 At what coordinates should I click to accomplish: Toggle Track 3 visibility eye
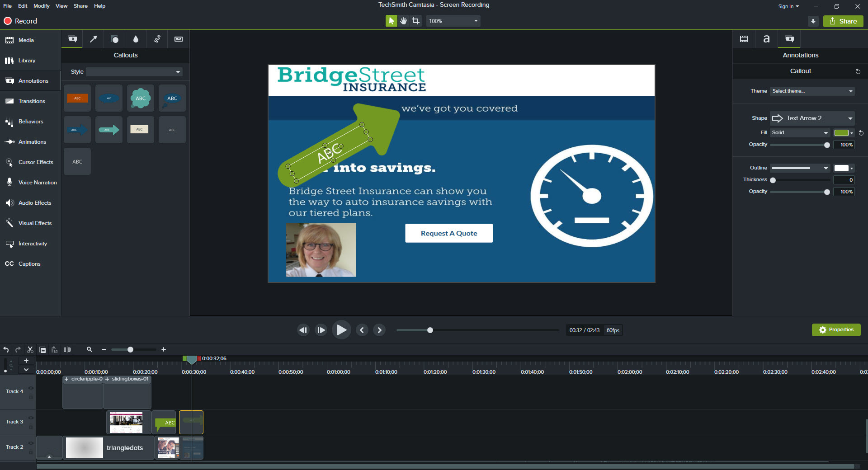31,418
